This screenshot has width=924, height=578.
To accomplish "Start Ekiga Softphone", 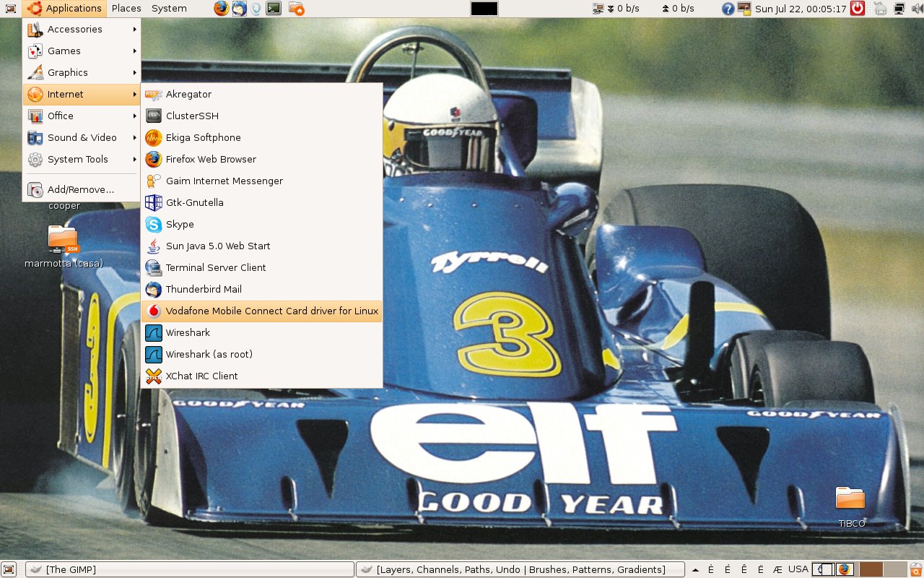I will pos(261,137).
